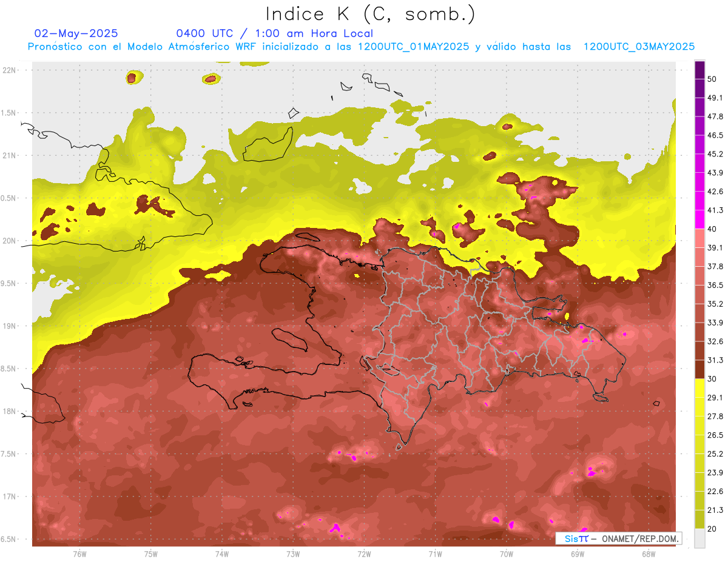Click colorbar value "31.3"
The width and height of the screenshot is (728, 562).
tap(715, 360)
